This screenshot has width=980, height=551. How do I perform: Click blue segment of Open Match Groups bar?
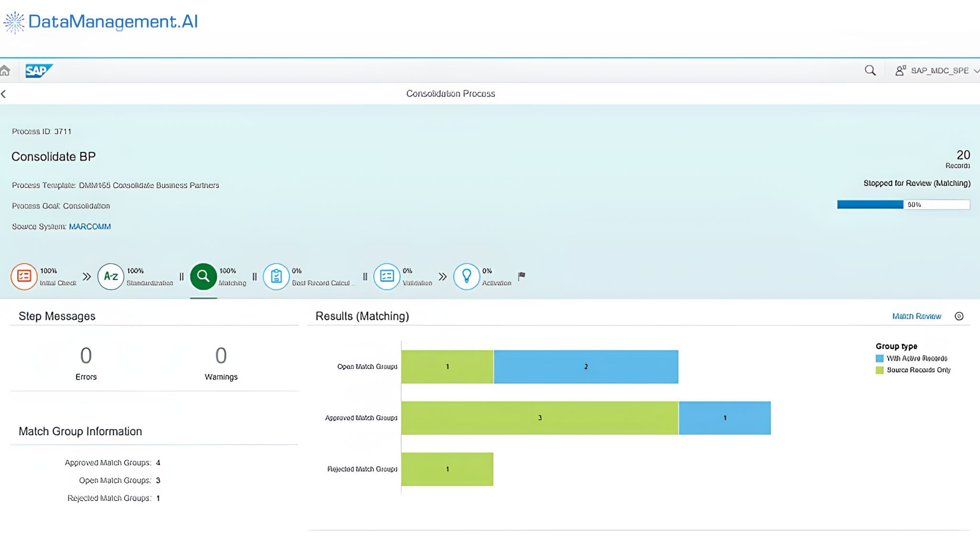586,367
